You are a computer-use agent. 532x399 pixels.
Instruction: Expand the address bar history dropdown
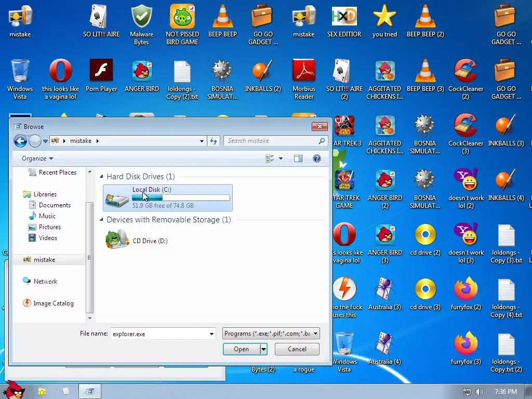(x=202, y=141)
